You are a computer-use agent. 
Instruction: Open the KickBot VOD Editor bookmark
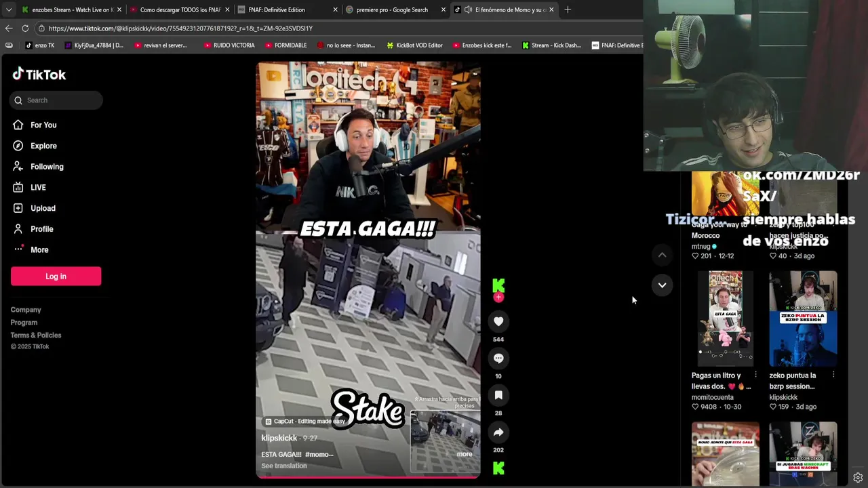pyautogui.click(x=414, y=45)
